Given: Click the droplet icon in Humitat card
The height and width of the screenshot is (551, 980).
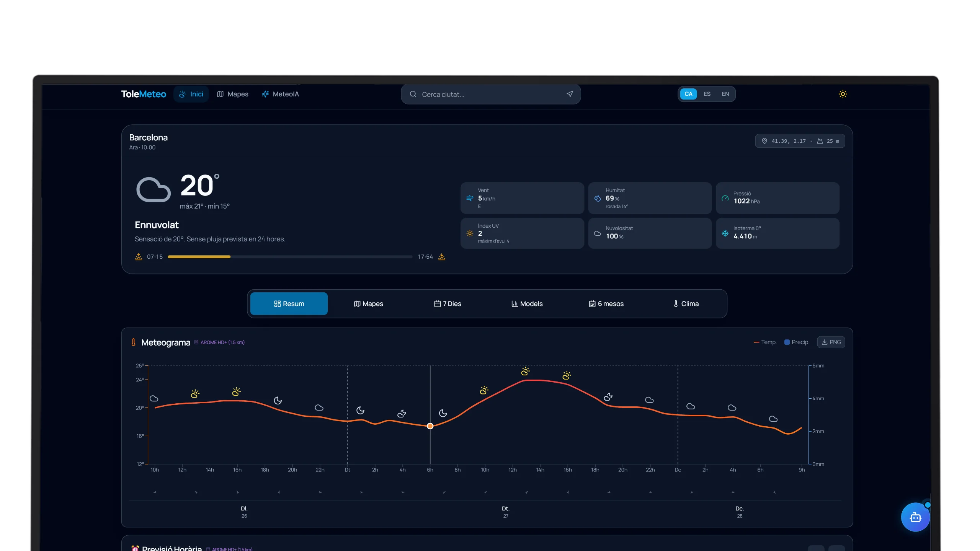Looking at the screenshot, I should coord(597,198).
